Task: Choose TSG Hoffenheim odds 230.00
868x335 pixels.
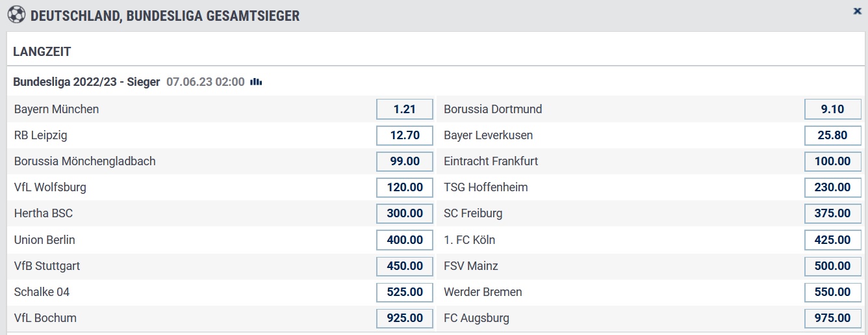Action: 832,187
